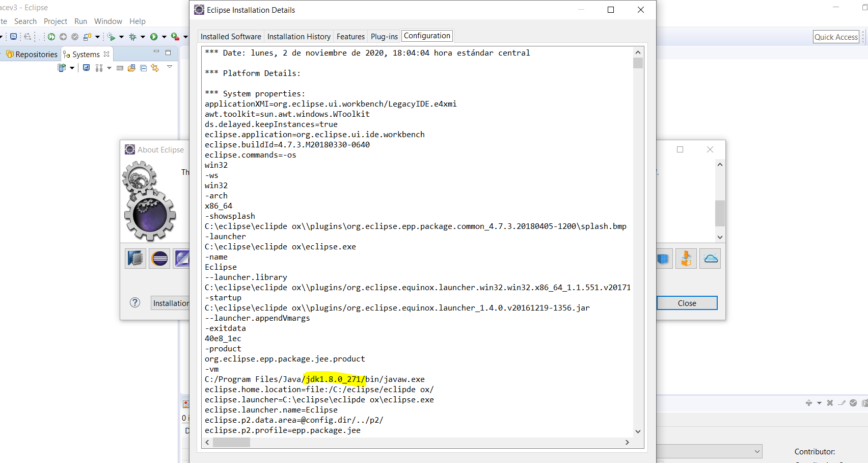Switch to the Installation History tab
Screen dimensions: 868x463
coord(299,37)
